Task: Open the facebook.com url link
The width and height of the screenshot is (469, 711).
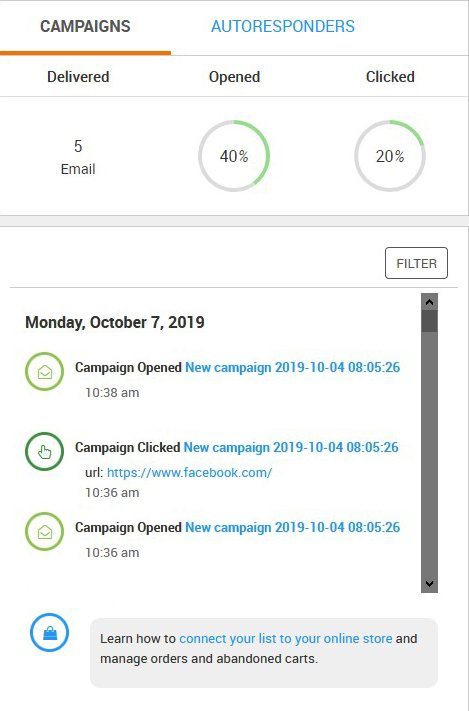Action: 190,473
